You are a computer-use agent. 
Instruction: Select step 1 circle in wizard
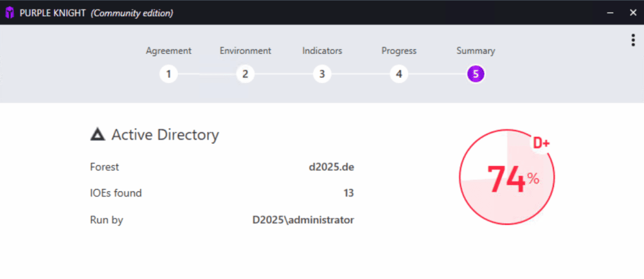click(168, 74)
